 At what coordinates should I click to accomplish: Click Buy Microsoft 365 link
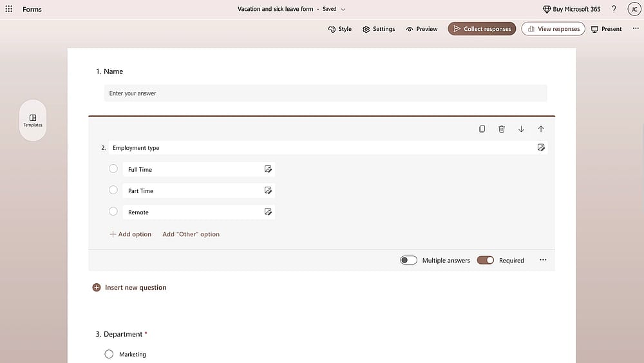[x=576, y=9]
